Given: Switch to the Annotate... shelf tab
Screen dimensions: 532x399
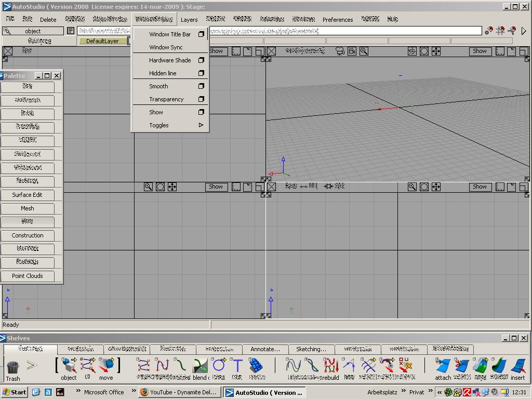Looking at the screenshot, I should [x=265, y=349].
